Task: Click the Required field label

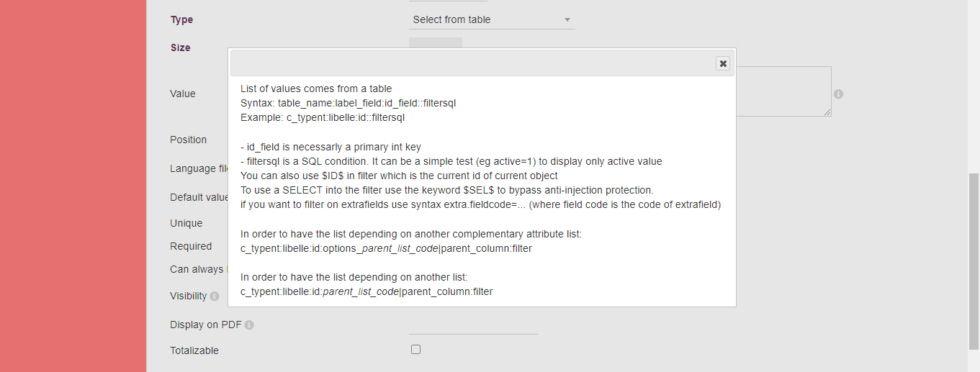Action: coord(191,246)
